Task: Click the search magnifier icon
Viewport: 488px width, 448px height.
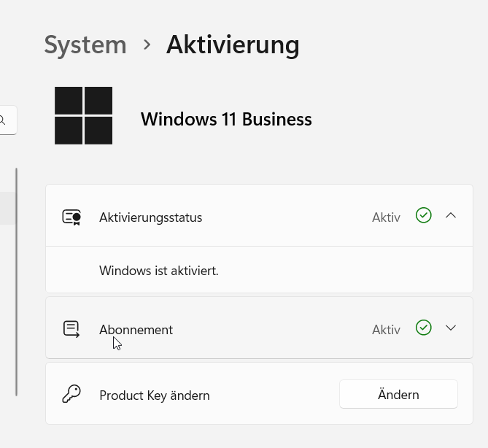Action: [2, 120]
